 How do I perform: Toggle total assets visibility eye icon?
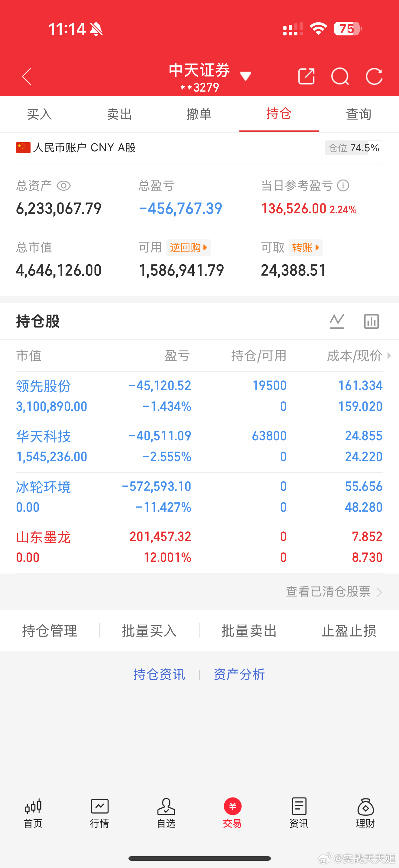pyautogui.click(x=63, y=186)
